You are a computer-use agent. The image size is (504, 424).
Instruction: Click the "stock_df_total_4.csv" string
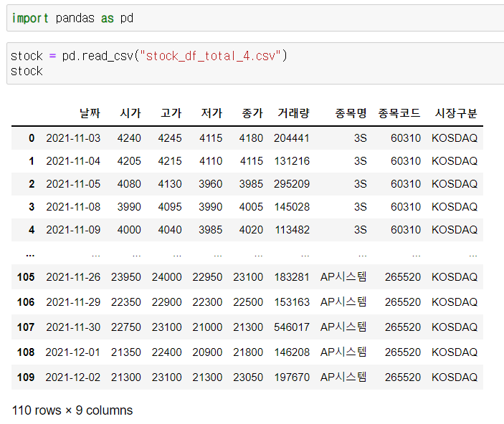(210, 56)
